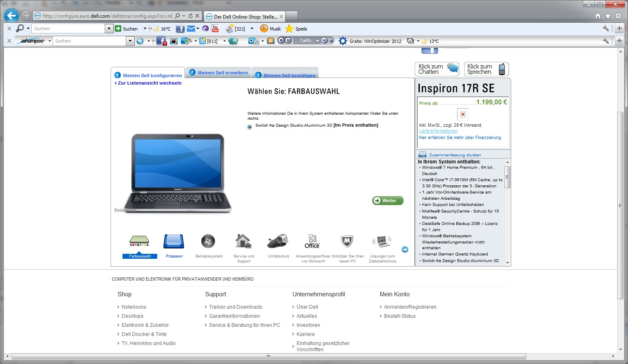
Task: Open Facebook from the upper search toolbar
Action: tap(180, 28)
